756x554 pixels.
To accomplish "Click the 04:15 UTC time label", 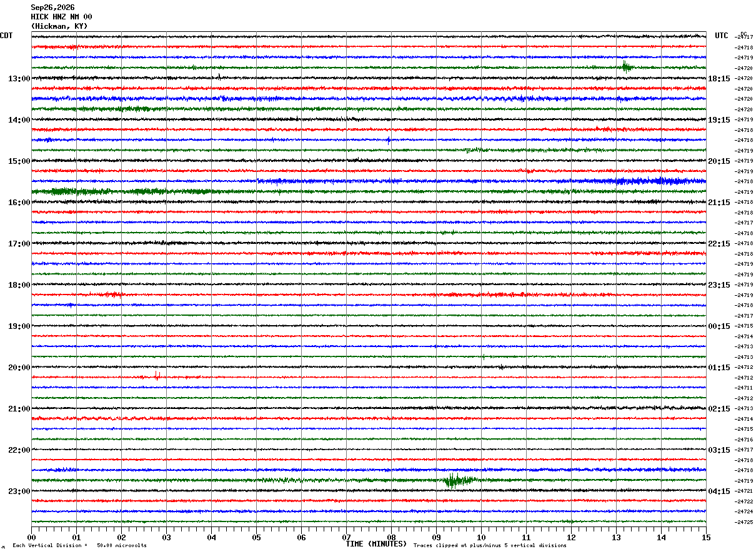I will pos(719,491).
